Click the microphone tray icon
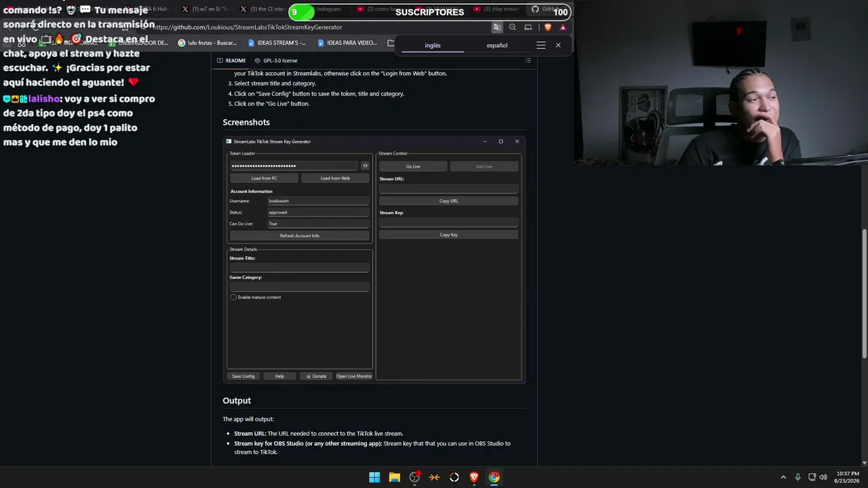 (797, 477)
